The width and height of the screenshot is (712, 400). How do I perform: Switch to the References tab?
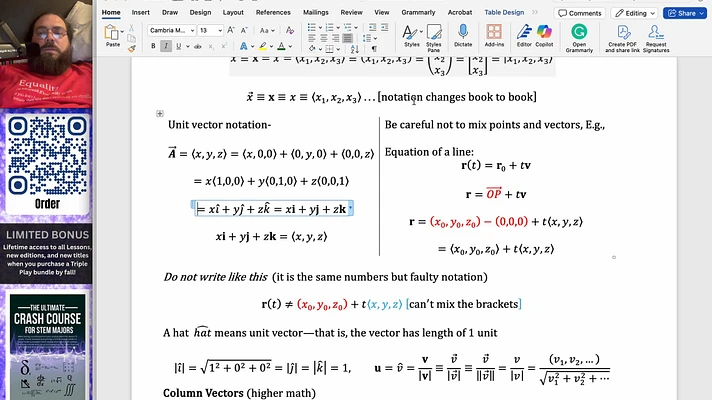click(x=273, y=12)
